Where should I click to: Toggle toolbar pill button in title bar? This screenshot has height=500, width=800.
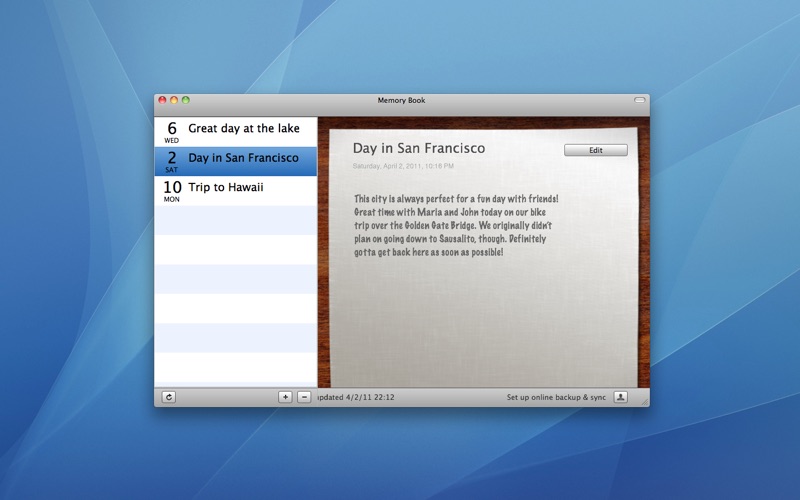point(639,100)
